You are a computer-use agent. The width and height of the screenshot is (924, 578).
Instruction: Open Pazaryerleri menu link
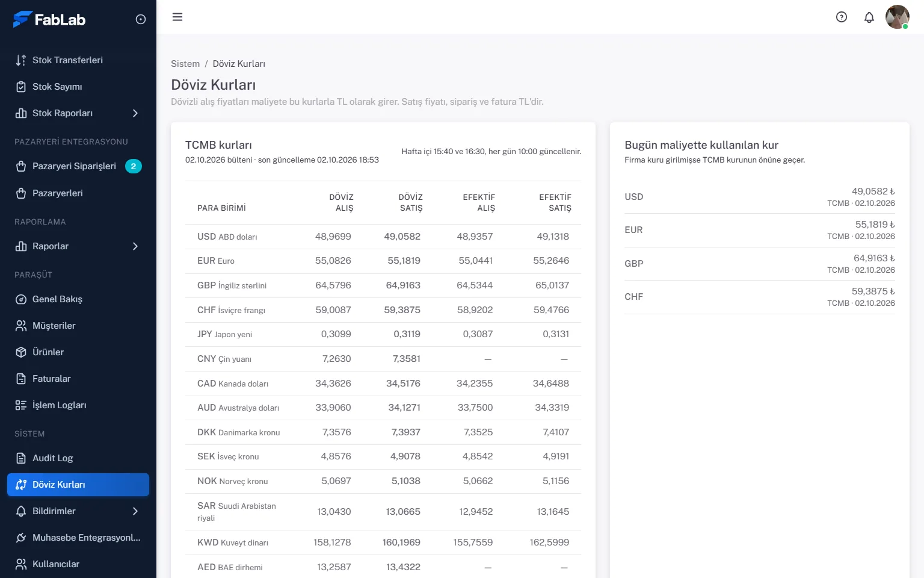(78, 193)
